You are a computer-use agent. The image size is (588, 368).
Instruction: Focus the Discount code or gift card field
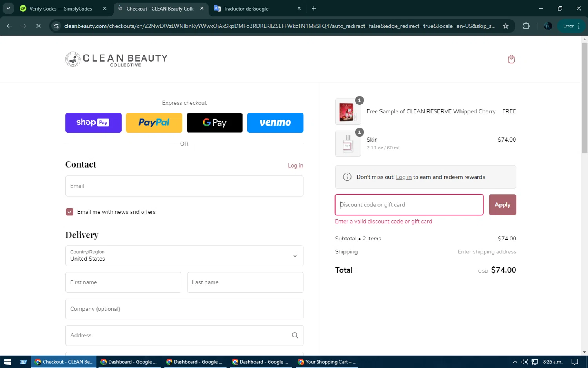click(409, 205)
